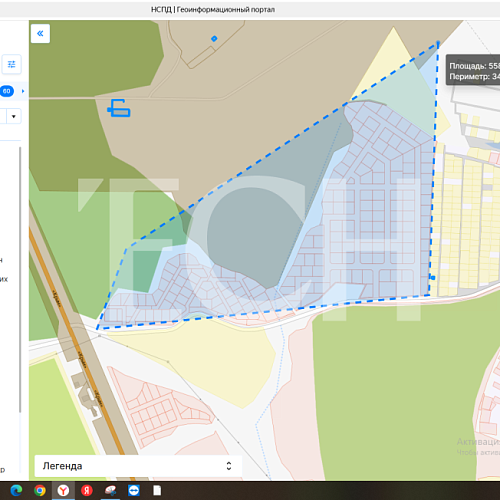The height and width of the screenshot is (500, 500).
Task: Click the blue 60 results badge
Action: click(x=7, y=91)
